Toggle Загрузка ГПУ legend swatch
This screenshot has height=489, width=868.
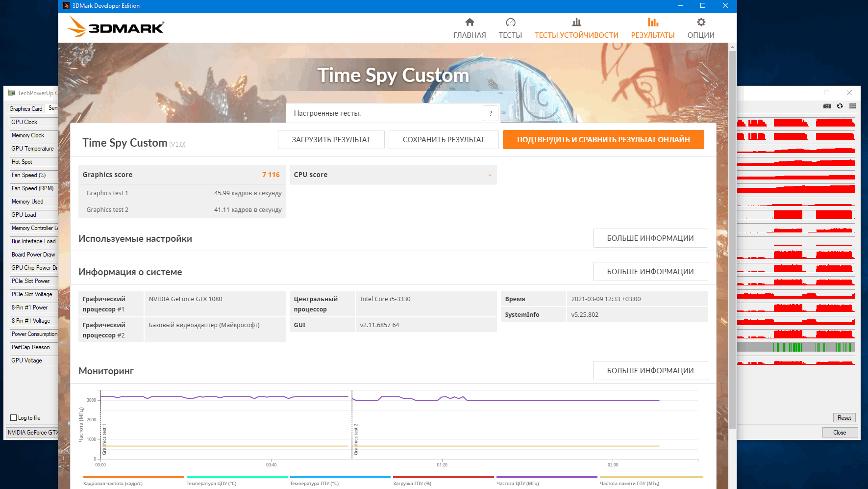tap(443, 477)
